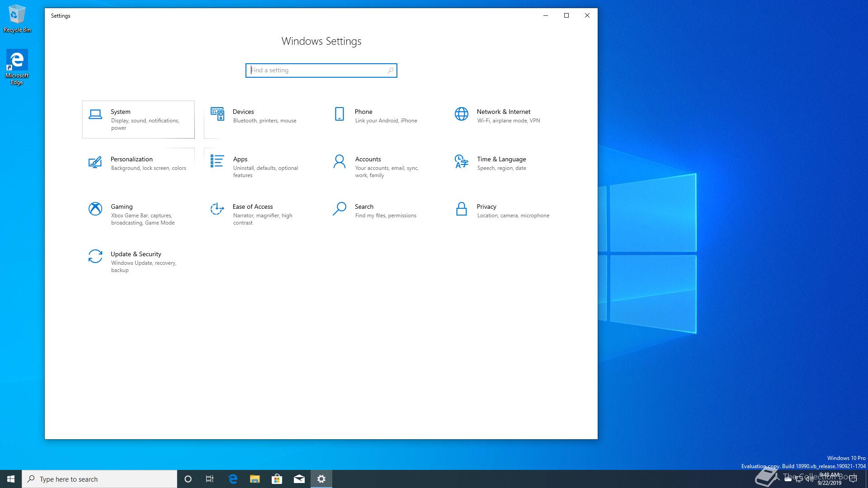This screenshot has width=868, height=488.
Task: Open the Windows Start menu
Action: coord(11,479)
